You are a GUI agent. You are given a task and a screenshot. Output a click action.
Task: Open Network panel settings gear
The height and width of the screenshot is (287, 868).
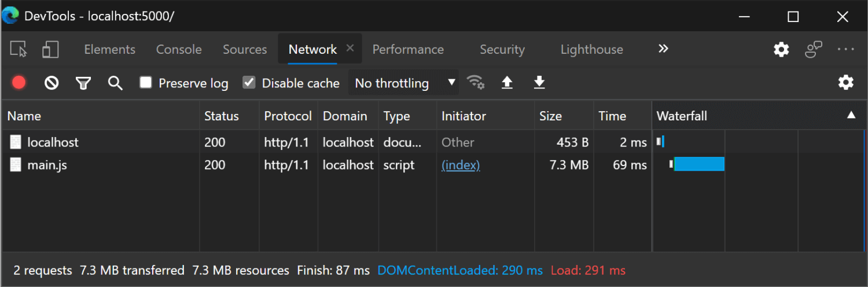pyautogui.click(x=846, y=83)
